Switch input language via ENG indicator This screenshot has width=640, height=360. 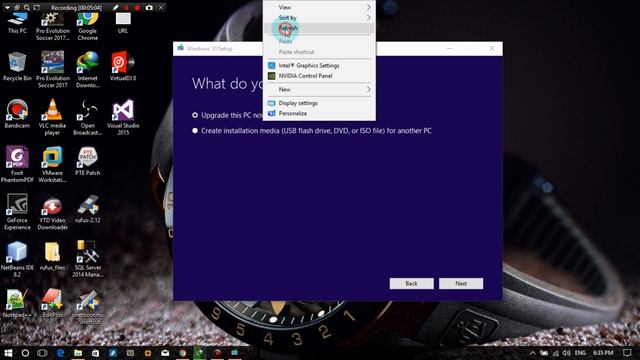(580, 353)
